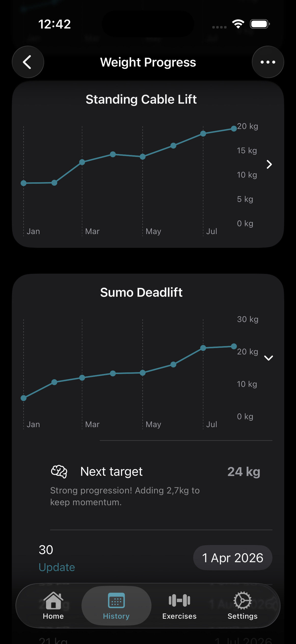Switch to the Settings tab label

coord(242,616)
